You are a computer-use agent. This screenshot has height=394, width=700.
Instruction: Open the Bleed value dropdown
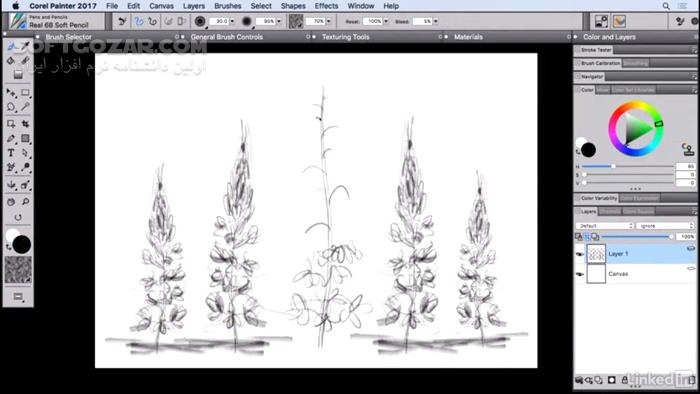pos(436,21)
